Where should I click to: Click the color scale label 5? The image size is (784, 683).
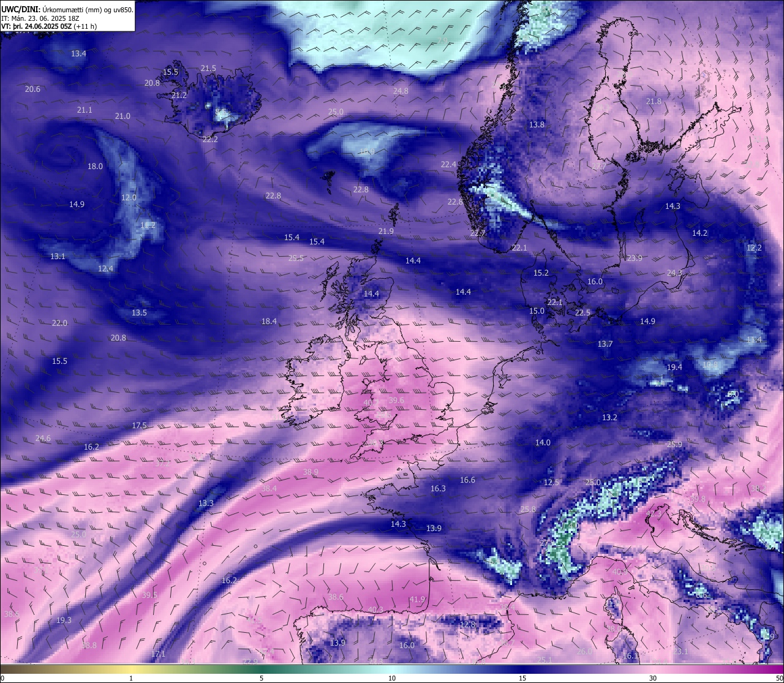tap(262, 678)
